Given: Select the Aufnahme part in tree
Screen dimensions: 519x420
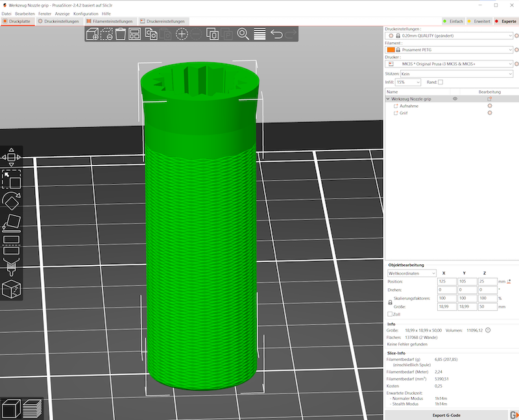Looking at the screenshot, I should (409, 106).
